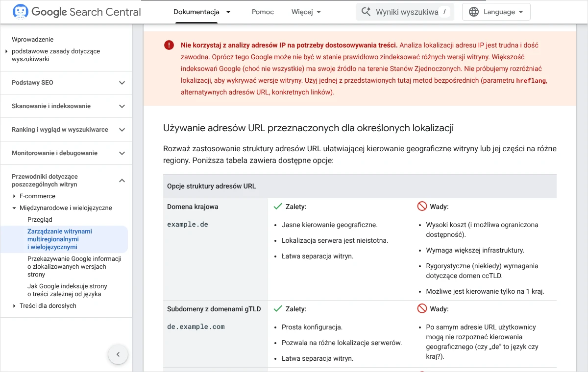Click the example.de code text
Image resolution: width=588 pixels, height=372 pixels.
189,224
